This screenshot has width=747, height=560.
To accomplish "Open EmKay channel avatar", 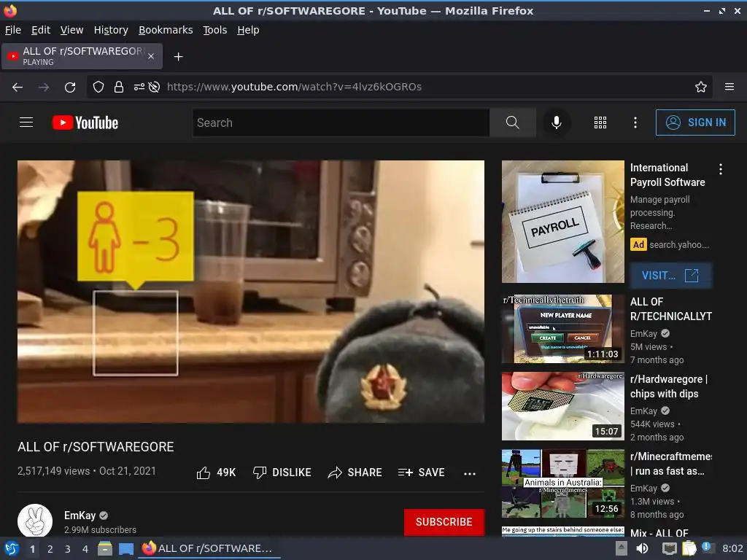I will tap(35, 521).
